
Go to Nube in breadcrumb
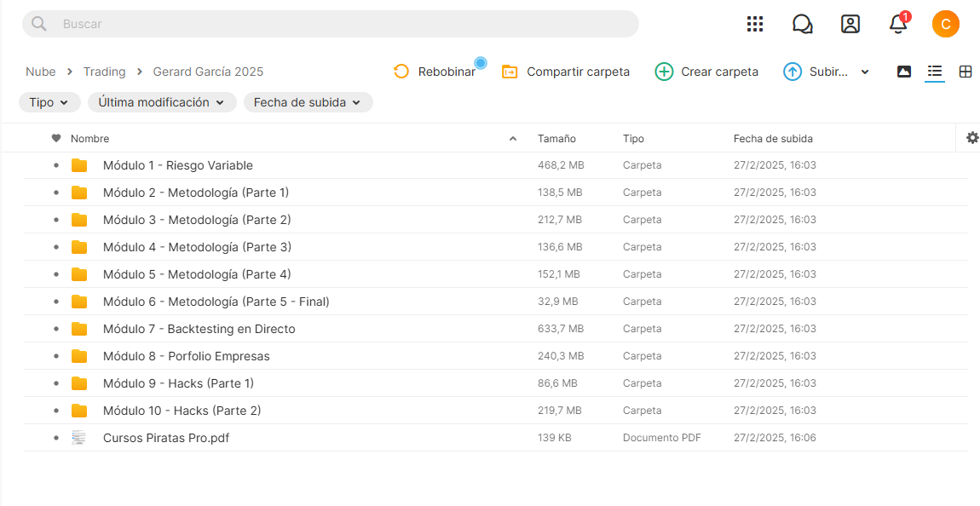41,72
